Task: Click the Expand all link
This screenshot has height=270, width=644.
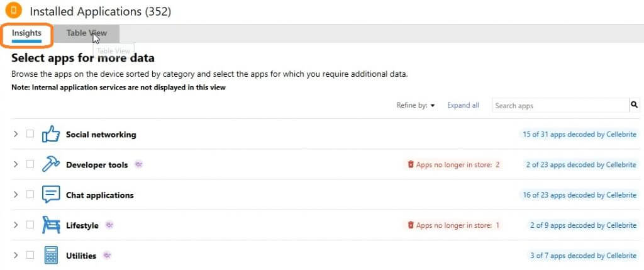Action: [x=463, y=106]
